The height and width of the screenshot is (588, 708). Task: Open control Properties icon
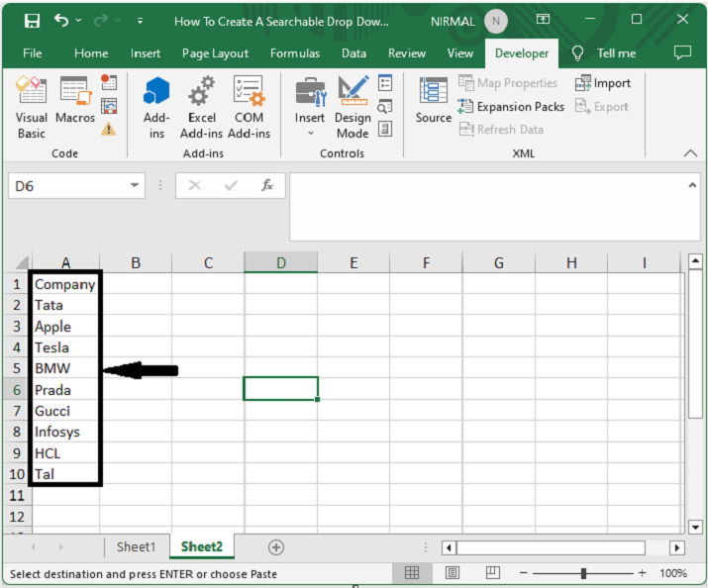point(385,82)
